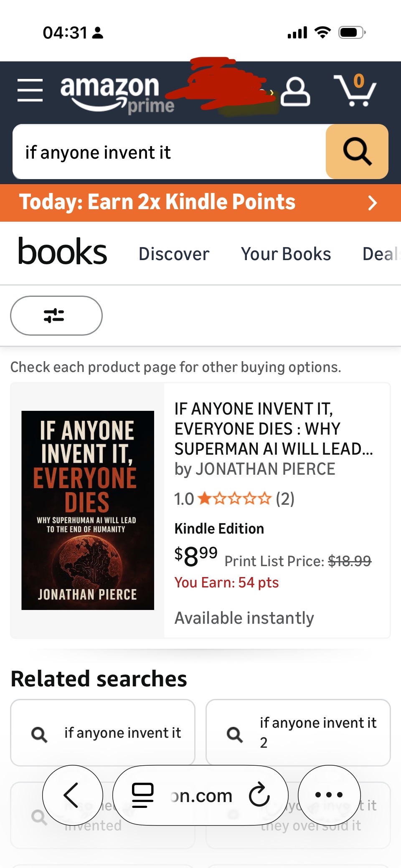401x868 pixels.
Task: Open the search filters slider button
Action: tap(56, 316)
